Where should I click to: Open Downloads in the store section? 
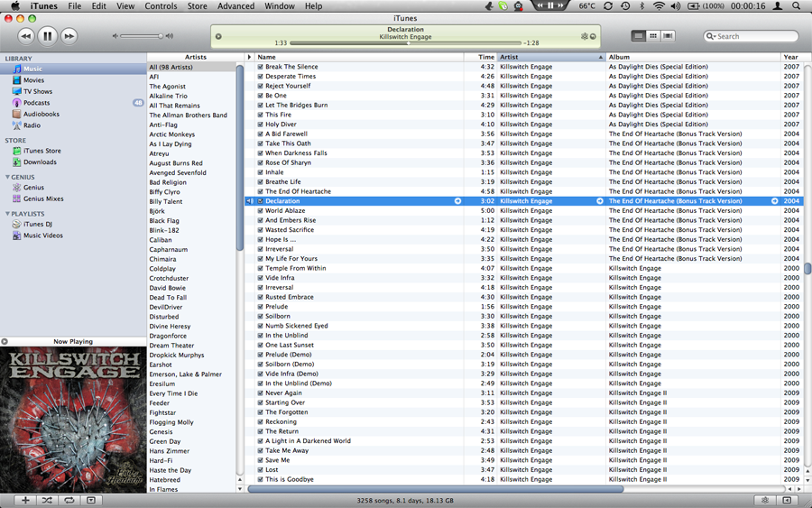click(x=40, y=162)
